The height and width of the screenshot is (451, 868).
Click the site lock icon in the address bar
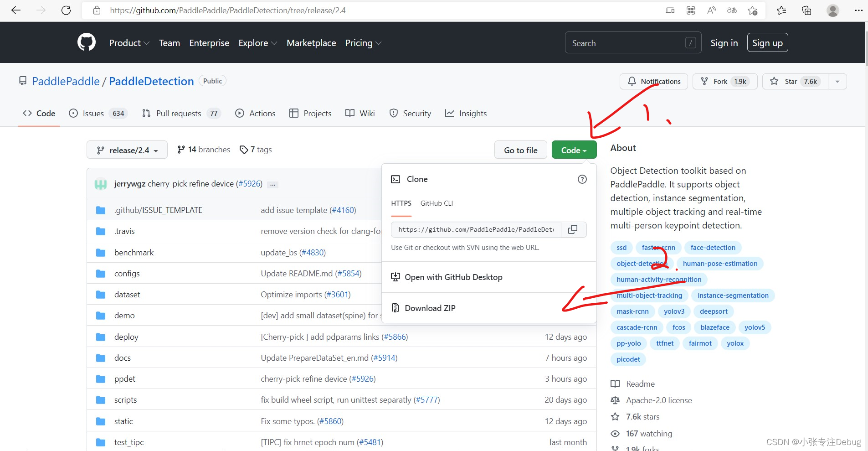coord(97,10)
